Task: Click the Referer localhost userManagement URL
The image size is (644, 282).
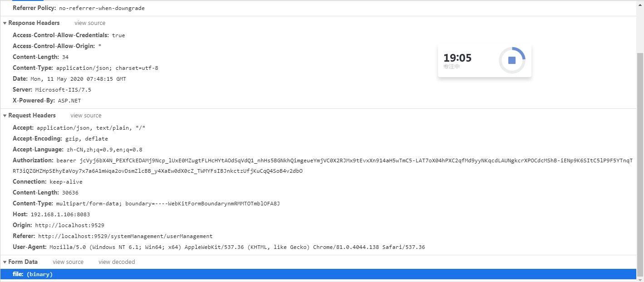Action: 125,236
